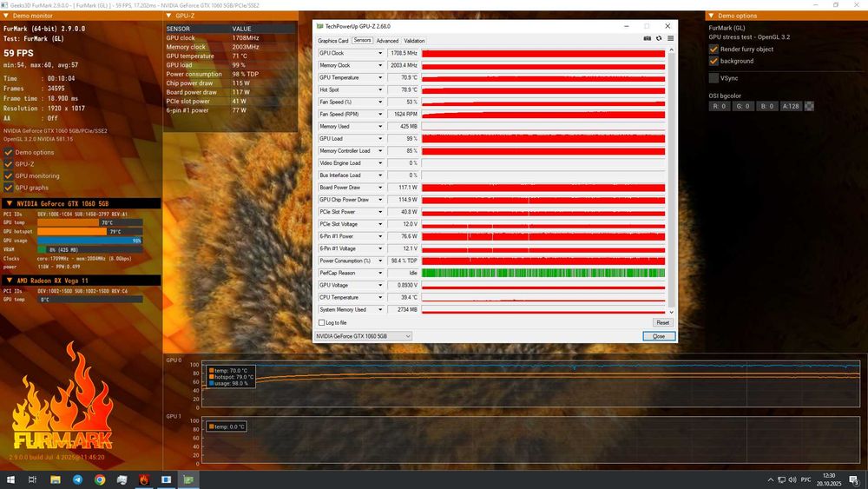Click Reset button in GPU-Z
The height and width of the screenshot is (489, 868).
[x=662, y=322]
